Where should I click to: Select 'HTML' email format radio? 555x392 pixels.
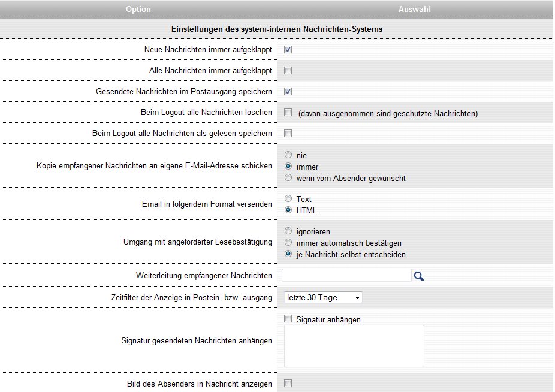point(288,210)
